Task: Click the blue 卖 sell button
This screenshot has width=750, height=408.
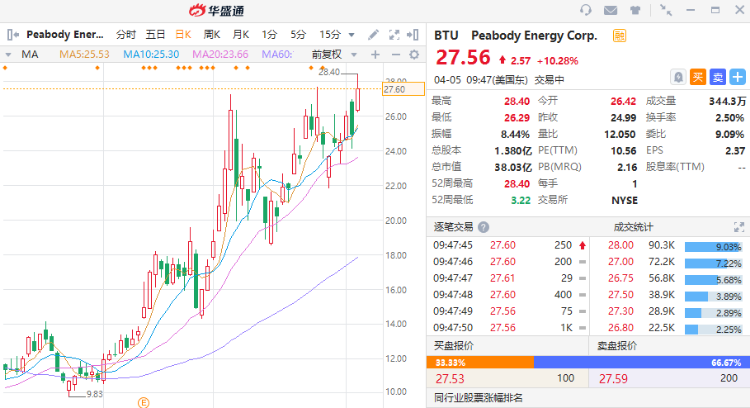Action: click(717, 77)
